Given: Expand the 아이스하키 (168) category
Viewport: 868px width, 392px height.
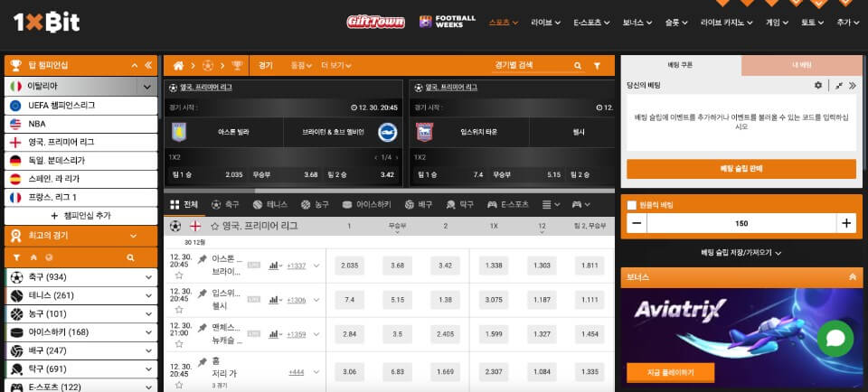Looking at the screenshot, I should tap(148, 332).
